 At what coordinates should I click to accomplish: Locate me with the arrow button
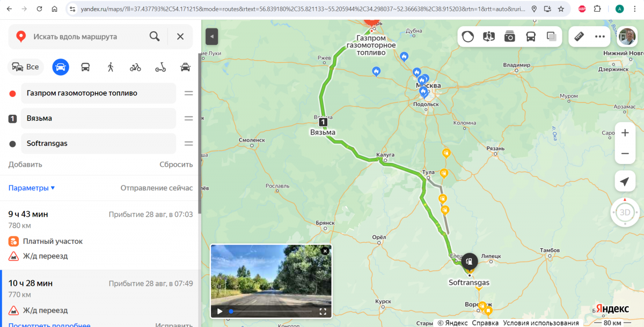coord(625,182)
